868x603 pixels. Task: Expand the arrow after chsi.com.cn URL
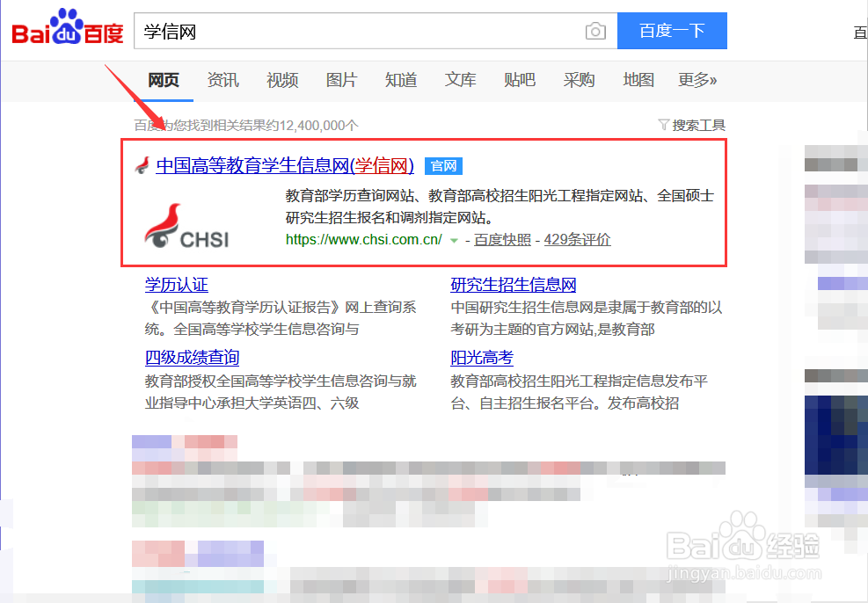coord(454,241)
